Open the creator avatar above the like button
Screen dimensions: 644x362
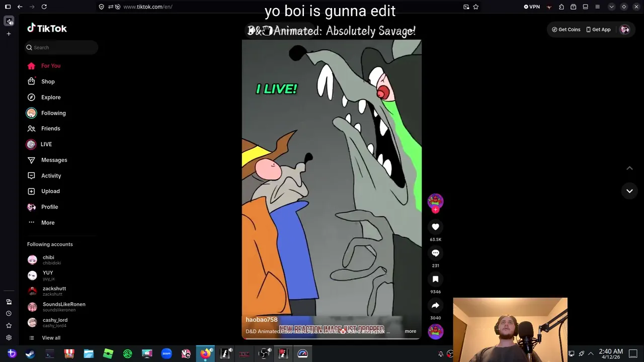[435, 202]
